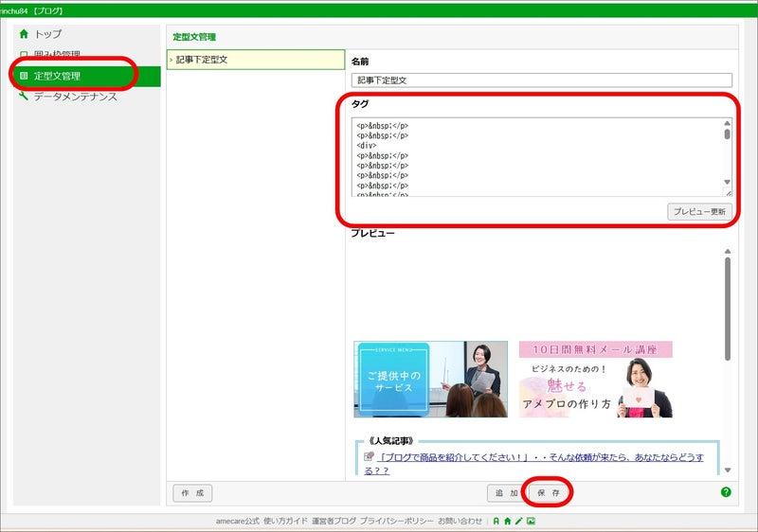Click the 保存 button
The height and width of the screenshot is (532, 758).
point(549,493)
